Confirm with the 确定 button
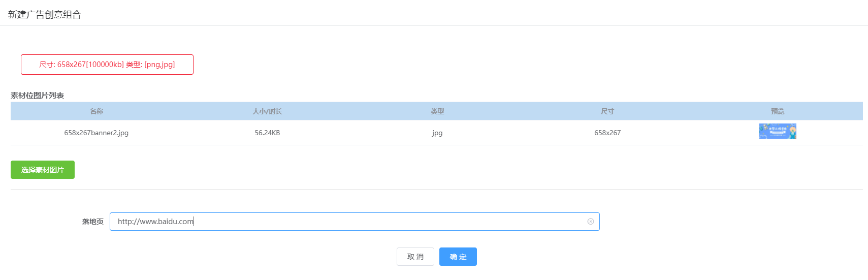Screen dimensions: 868x280 click(458, 257)
